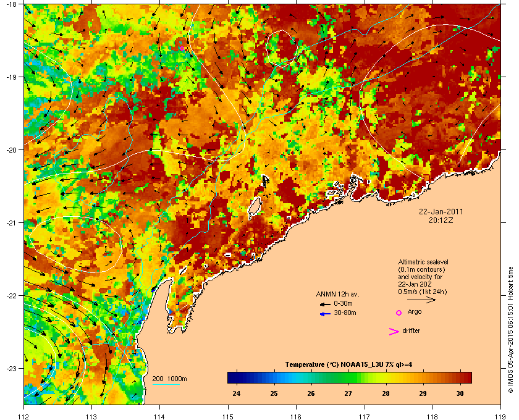Image resolution: width=519 pixels, height=420 pixels.
Task: Click the colorbar tick label 27
Action: 348,393
